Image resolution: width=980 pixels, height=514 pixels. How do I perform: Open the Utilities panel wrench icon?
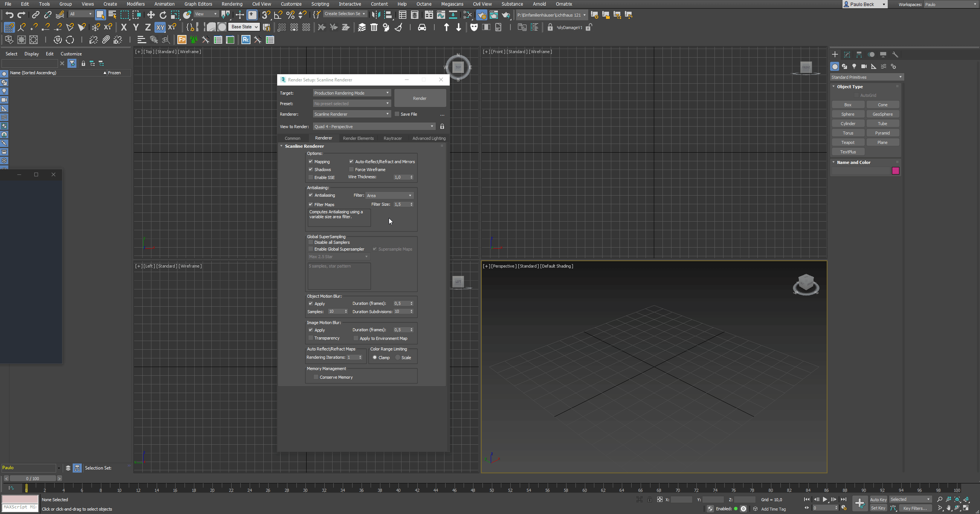point(895,54)
